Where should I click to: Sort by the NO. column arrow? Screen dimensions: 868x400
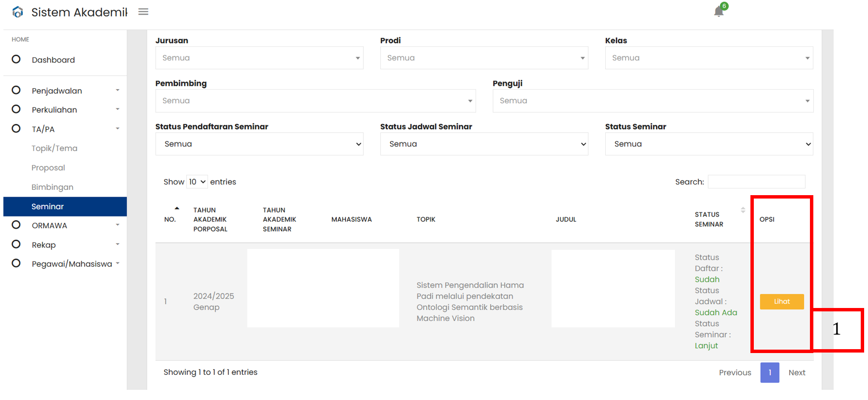pyautogui.click(x=177, y=208)
